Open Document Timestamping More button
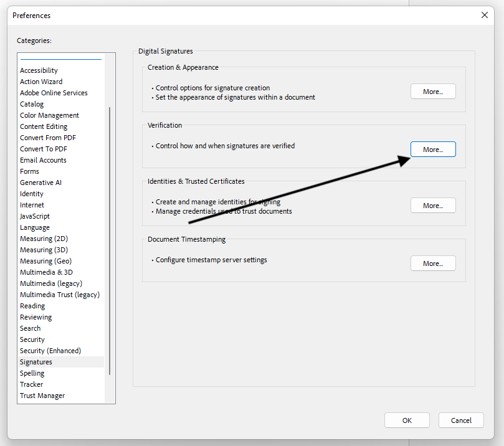 433,263
